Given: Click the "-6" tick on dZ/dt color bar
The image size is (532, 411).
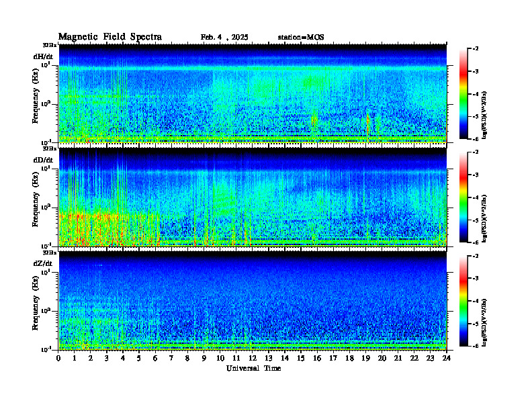Looking at the screenshot, I should tap(476, 346).
